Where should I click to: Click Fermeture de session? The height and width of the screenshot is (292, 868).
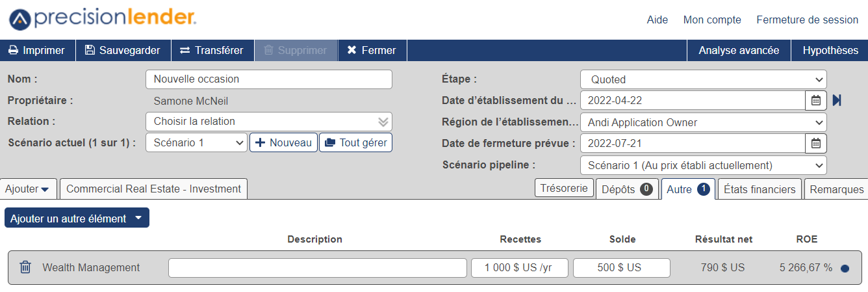coord(808,20)
